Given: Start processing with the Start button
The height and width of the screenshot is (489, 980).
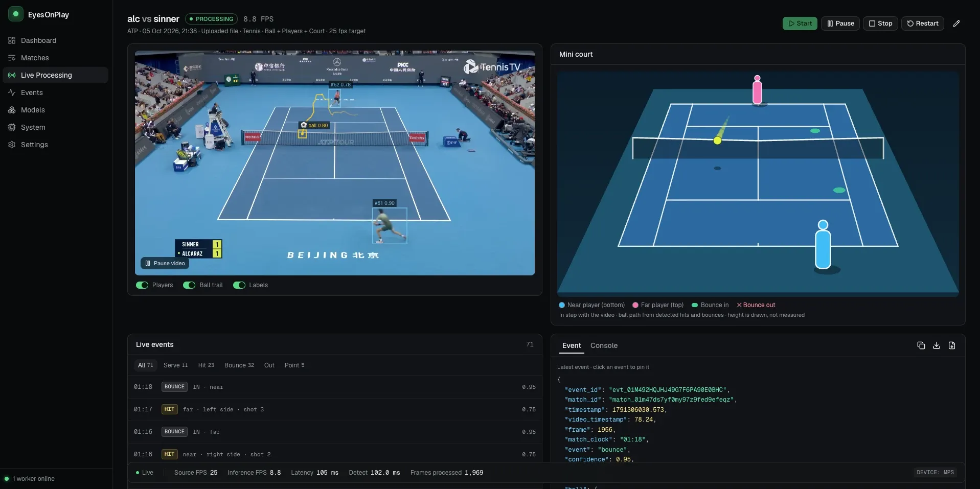Looking at the screenshot, I should (x=800, y=24).
